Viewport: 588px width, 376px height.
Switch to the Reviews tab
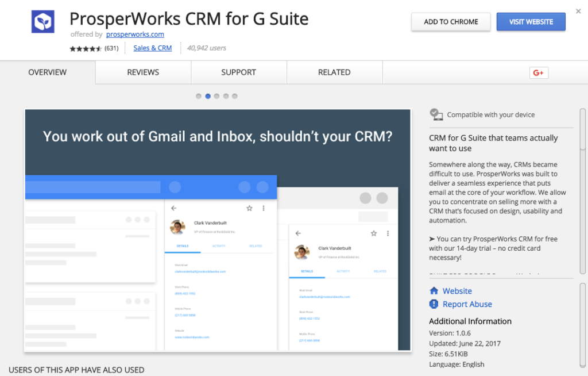(143, 72)
